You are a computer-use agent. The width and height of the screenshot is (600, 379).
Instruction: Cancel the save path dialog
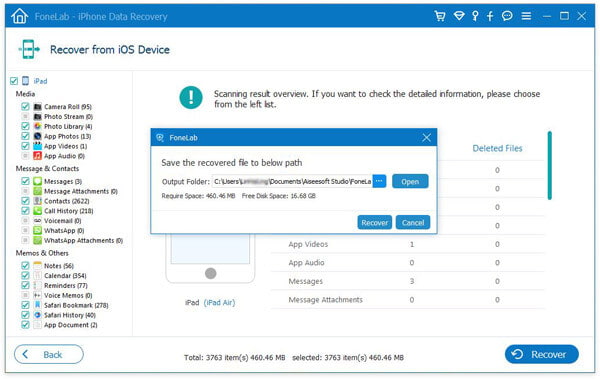413,222
